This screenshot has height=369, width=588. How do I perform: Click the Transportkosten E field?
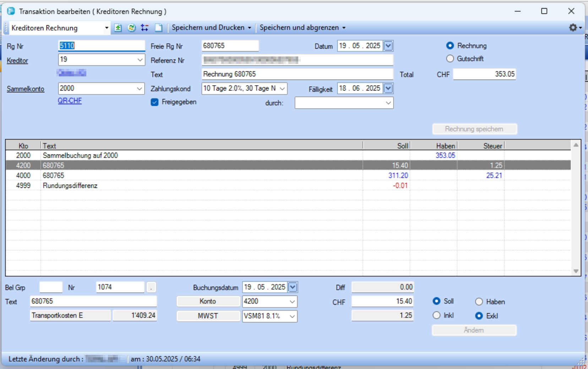[x=71, y=315]
